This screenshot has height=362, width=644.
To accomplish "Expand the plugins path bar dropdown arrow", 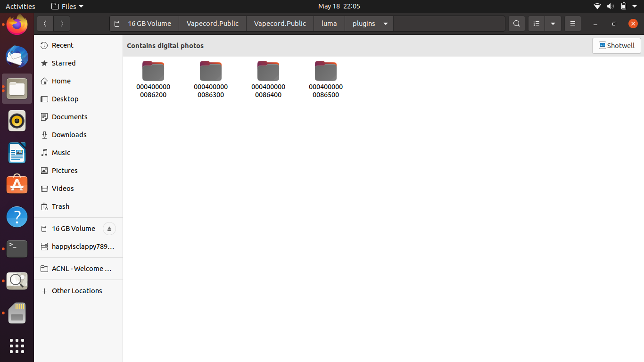I will (385, 24).
